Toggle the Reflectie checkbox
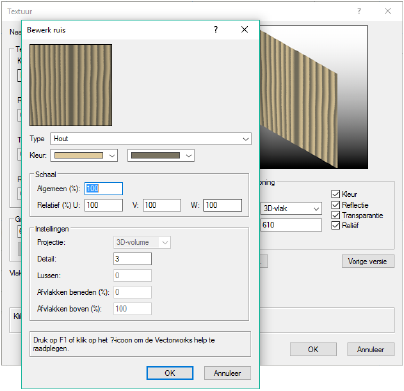 tap(335, 205)
